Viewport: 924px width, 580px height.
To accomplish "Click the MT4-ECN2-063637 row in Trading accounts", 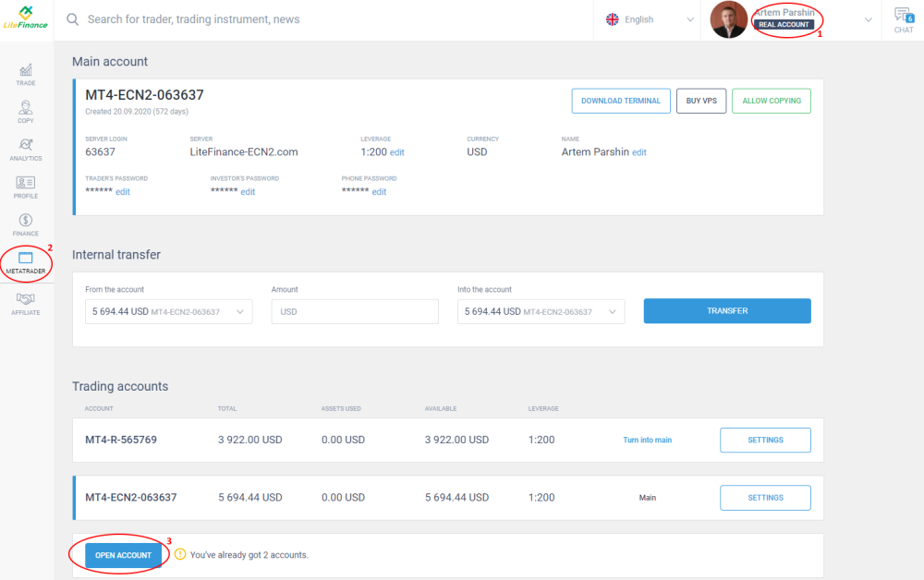I will click(448, 498).
